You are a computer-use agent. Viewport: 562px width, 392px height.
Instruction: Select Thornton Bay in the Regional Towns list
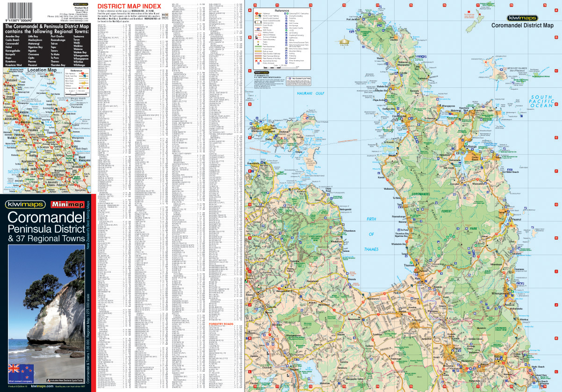(58, 65)
